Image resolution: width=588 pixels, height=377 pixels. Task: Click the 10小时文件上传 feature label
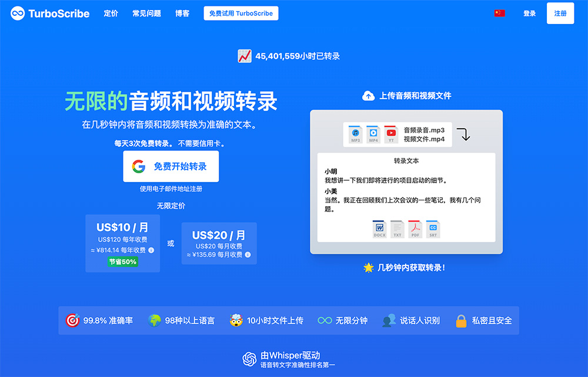pyautogui.click(x=275, y=321)
